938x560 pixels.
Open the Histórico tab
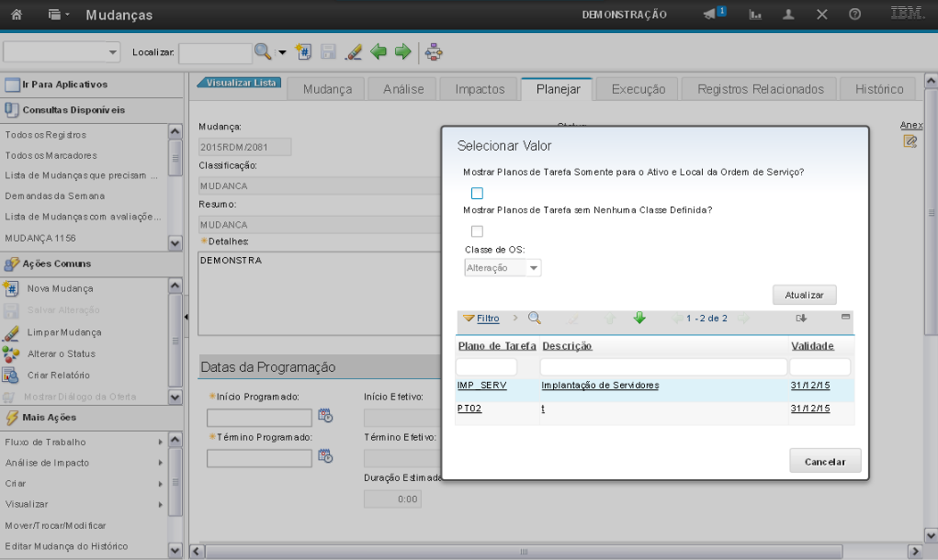tap(878, 89)
